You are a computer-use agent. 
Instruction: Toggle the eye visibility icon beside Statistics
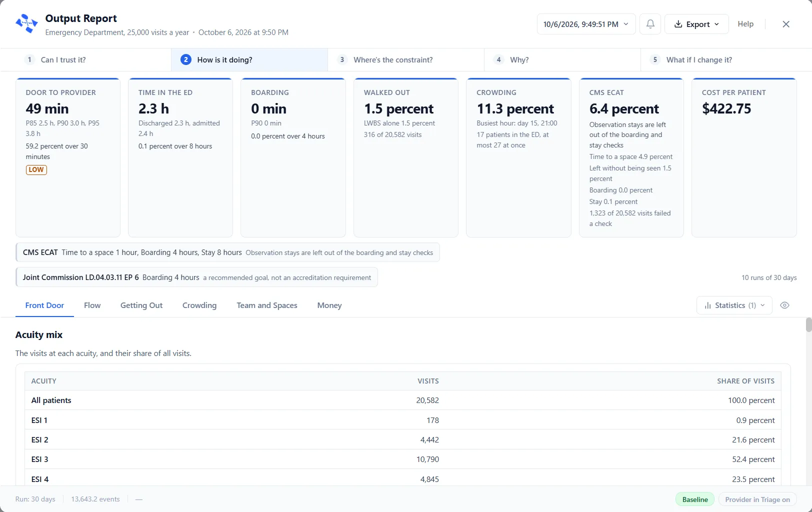[x=784, y=305]
